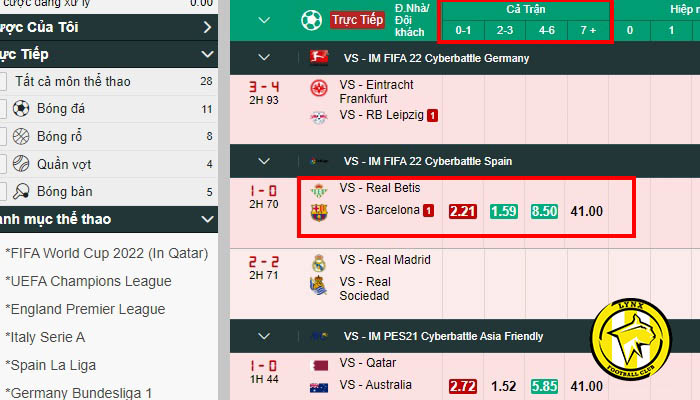Click the tennis ball icon for Quần vợt
This screenshot has width=700, height=400.
click(21, 164)
